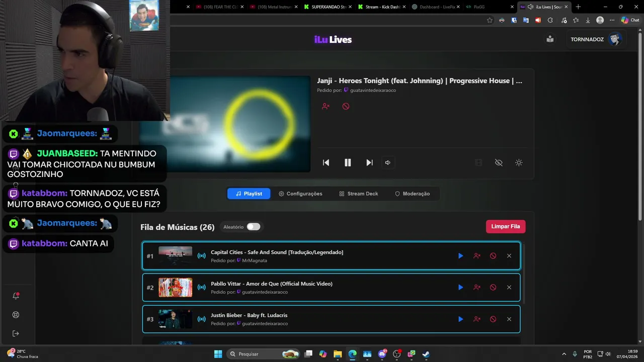Switch theme with the sun icon
This screenshot has width=644, height=362.
tap(519, 162)
